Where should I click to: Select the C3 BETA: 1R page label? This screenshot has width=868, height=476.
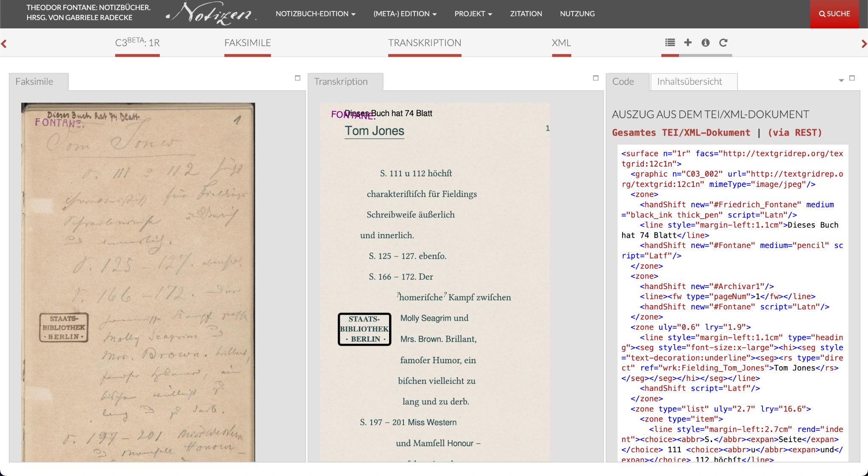click(x=137, y=42)
